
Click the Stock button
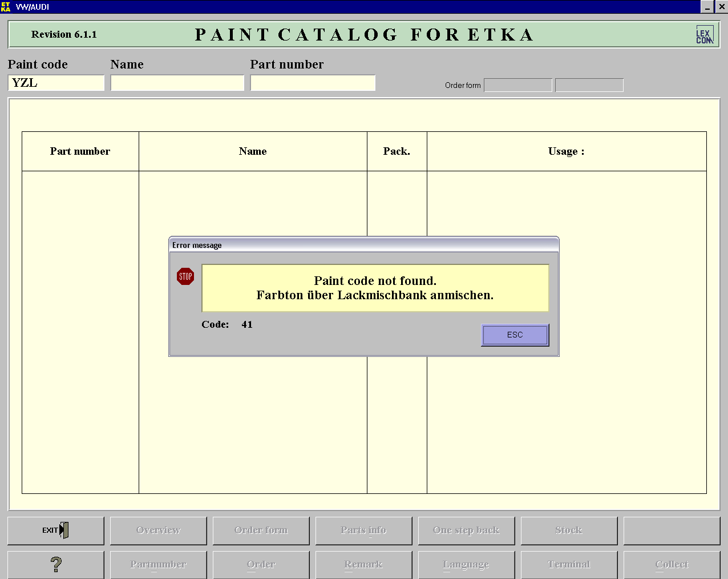(x=569, y=530)
